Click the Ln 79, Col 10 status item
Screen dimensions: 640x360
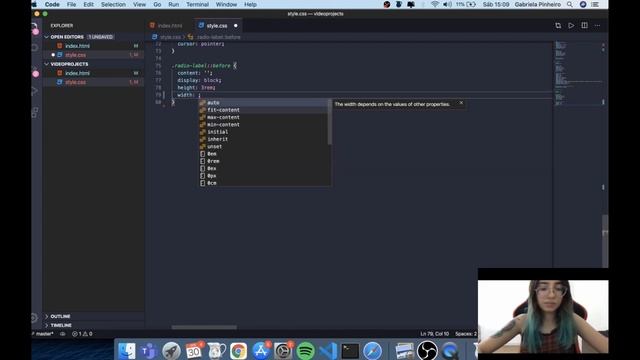[x=434, y=334]
